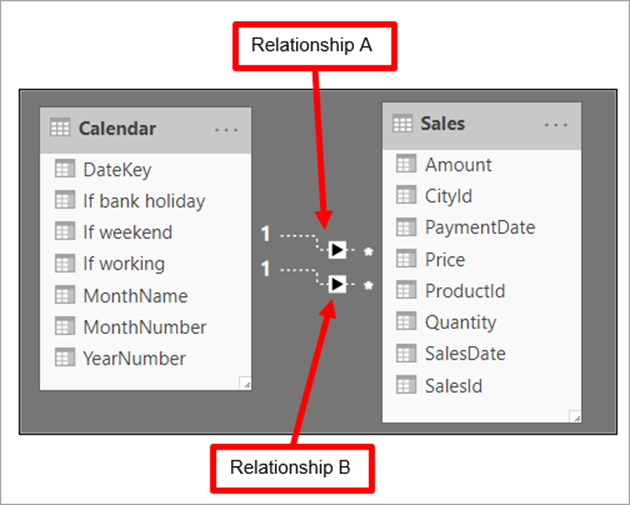Select the DateKey column icon
630x505 pixels.
point(65,168)
